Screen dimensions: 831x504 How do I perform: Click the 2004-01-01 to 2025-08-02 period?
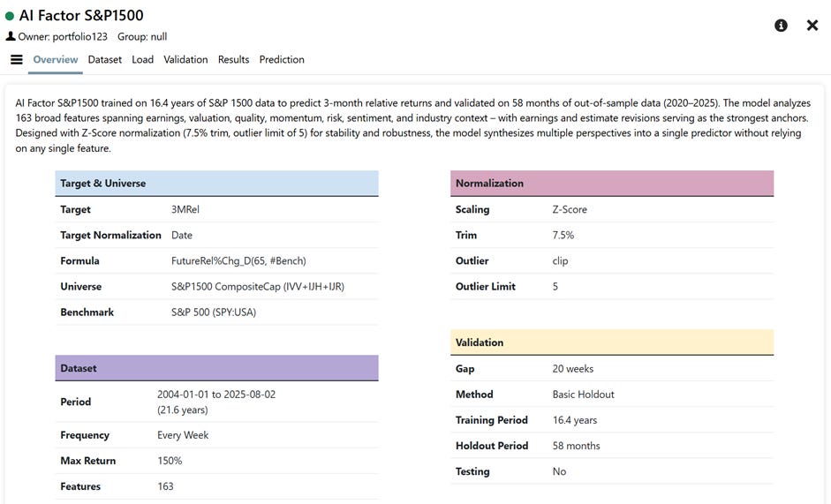(216, 395)
